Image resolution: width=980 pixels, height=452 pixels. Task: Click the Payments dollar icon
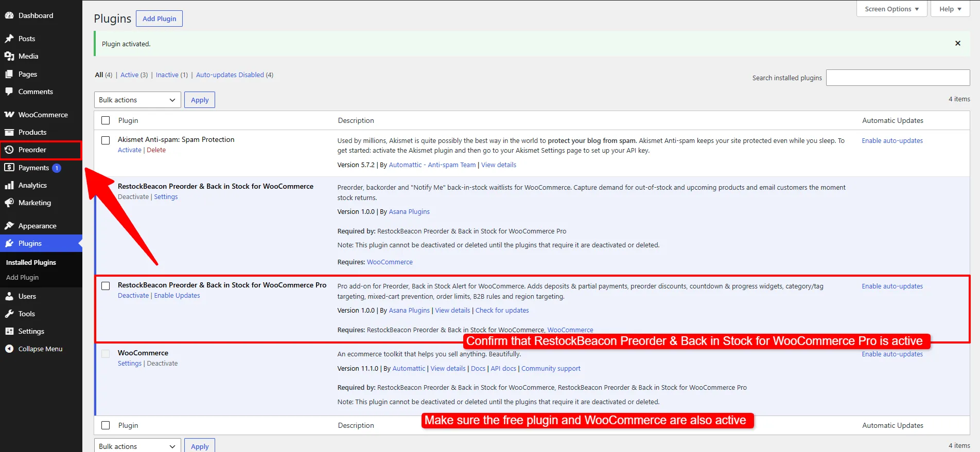(9, 168)
